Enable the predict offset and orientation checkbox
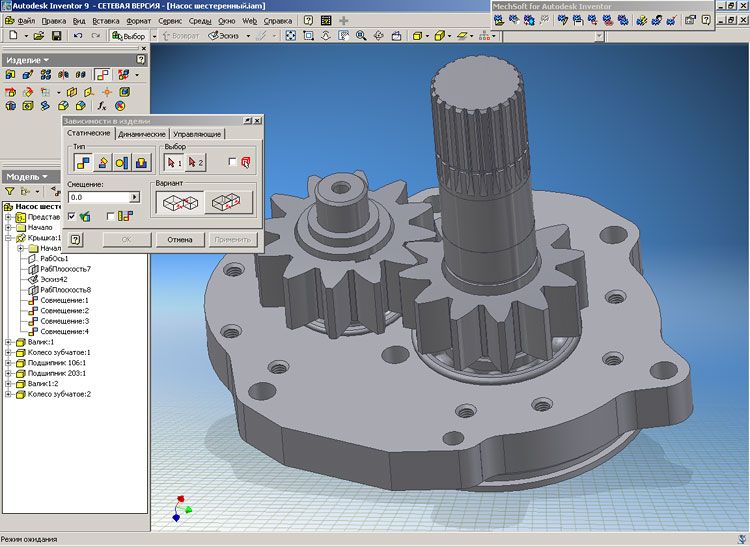750x547 pixels. point(110,216)
